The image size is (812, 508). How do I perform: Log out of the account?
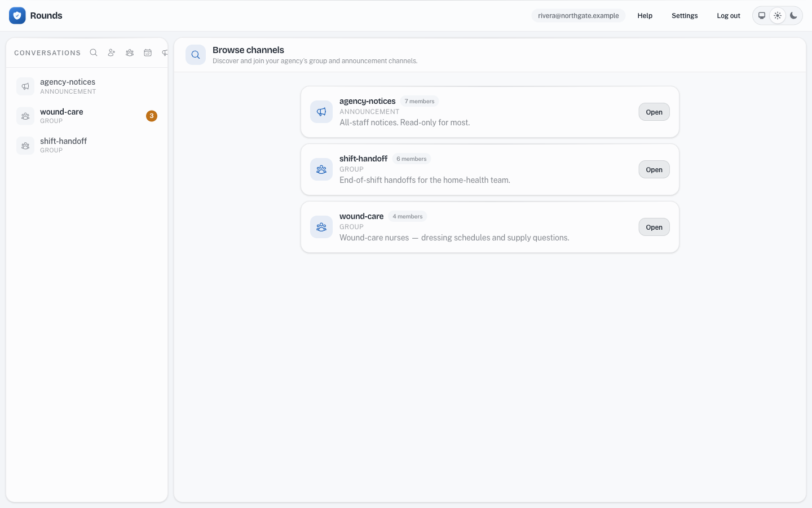[x=729, y=16]
